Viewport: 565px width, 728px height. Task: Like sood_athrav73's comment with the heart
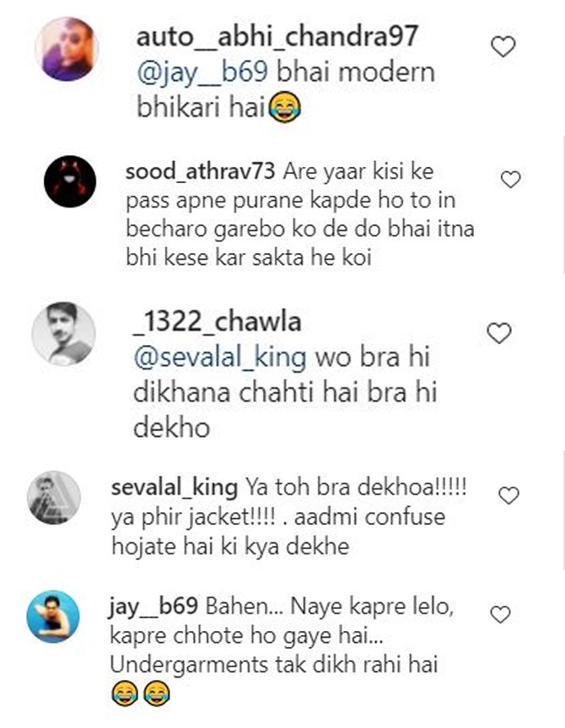click(510, 179)
